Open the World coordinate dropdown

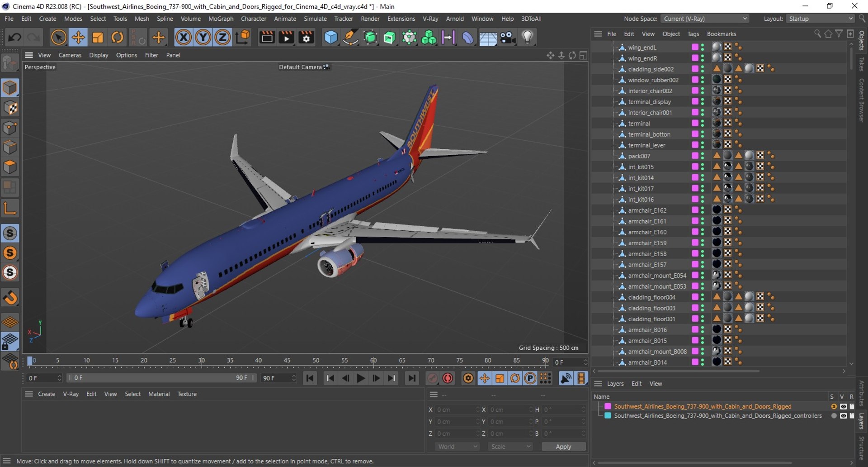[x=457, y=447]
